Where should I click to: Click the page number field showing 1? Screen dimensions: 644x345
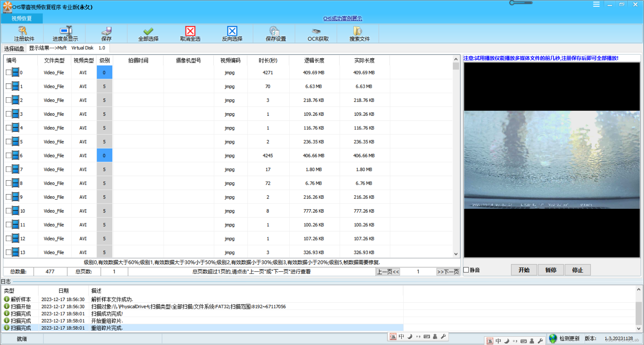[418, 272]
